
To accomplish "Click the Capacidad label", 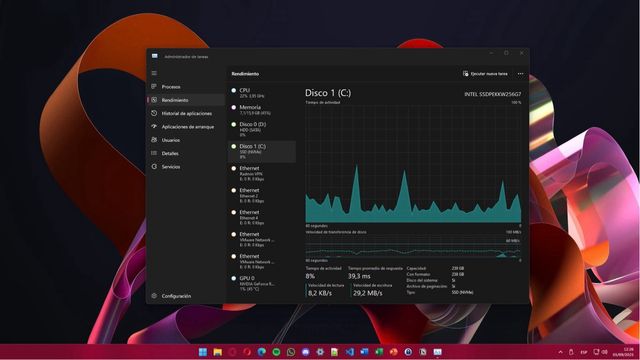I will click(x=416, y=268).
